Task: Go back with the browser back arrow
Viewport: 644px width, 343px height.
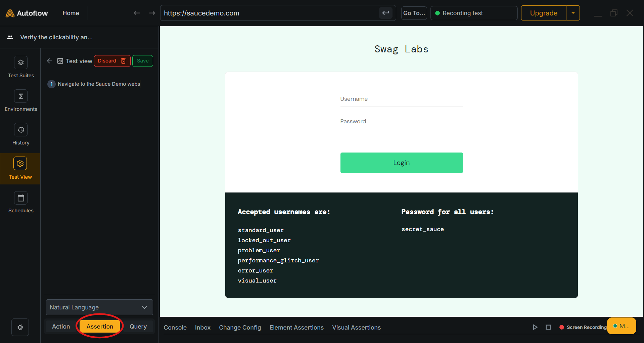Action: pyautogui.click(x=137, y=13)
